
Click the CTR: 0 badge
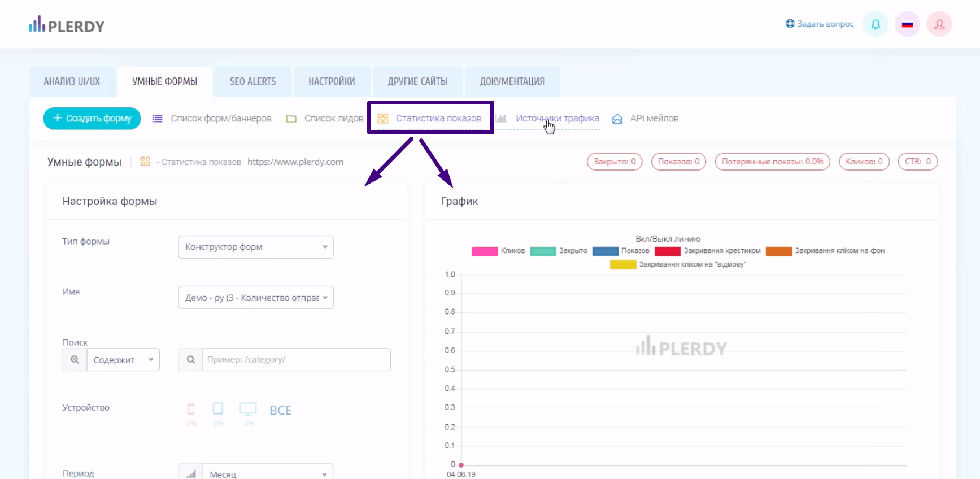tap(918, 162)
